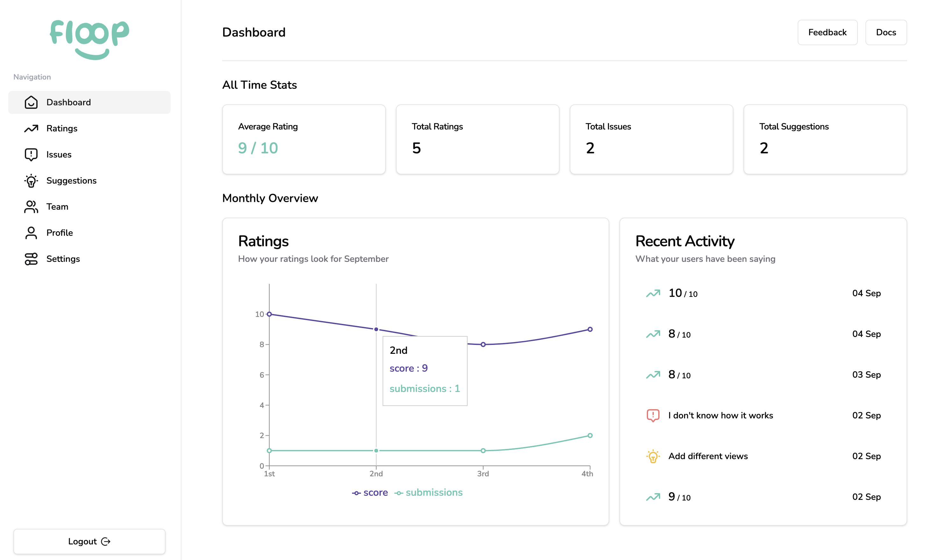
Task: Click the '3rd' x-axis label
Action: (483, 474)
